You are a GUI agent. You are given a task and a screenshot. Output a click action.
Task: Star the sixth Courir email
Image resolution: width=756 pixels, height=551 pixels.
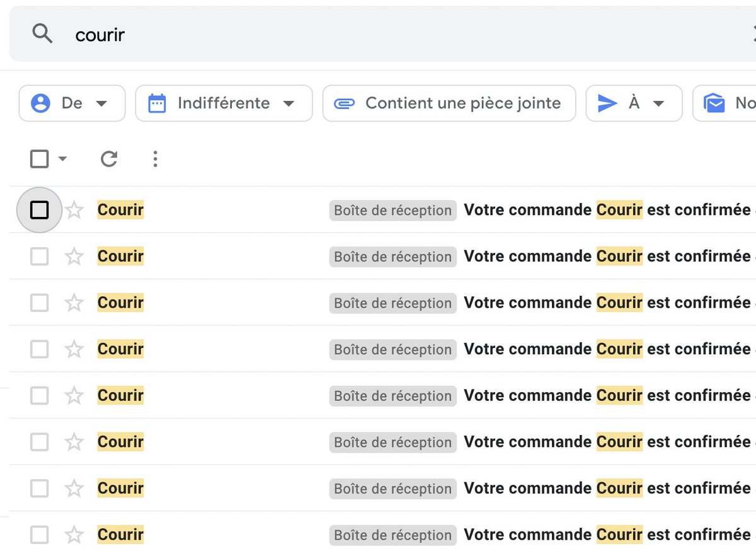[74, 442]
